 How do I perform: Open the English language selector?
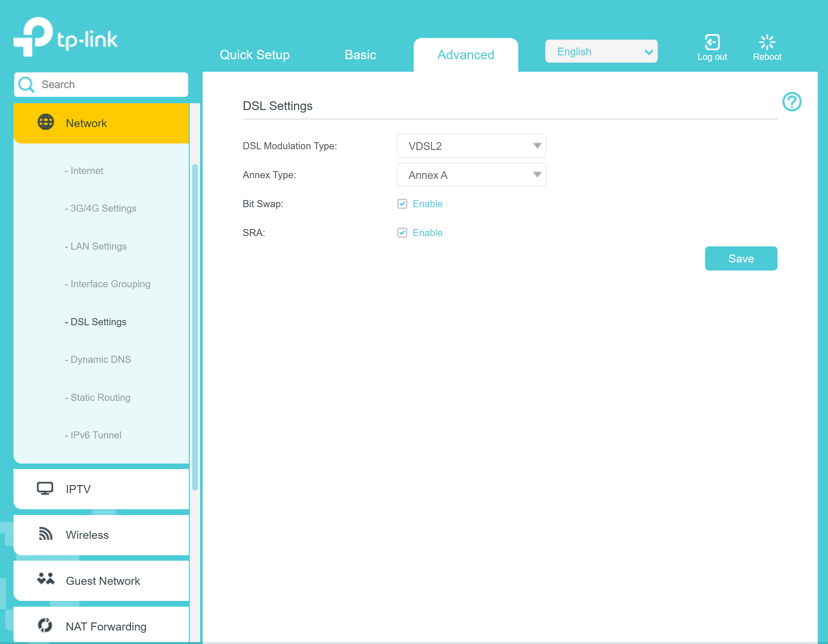coord(601,51)
